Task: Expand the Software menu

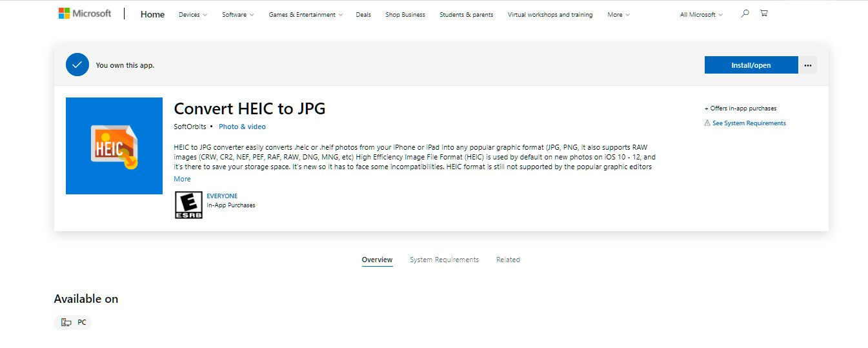Action: point(238,15)
